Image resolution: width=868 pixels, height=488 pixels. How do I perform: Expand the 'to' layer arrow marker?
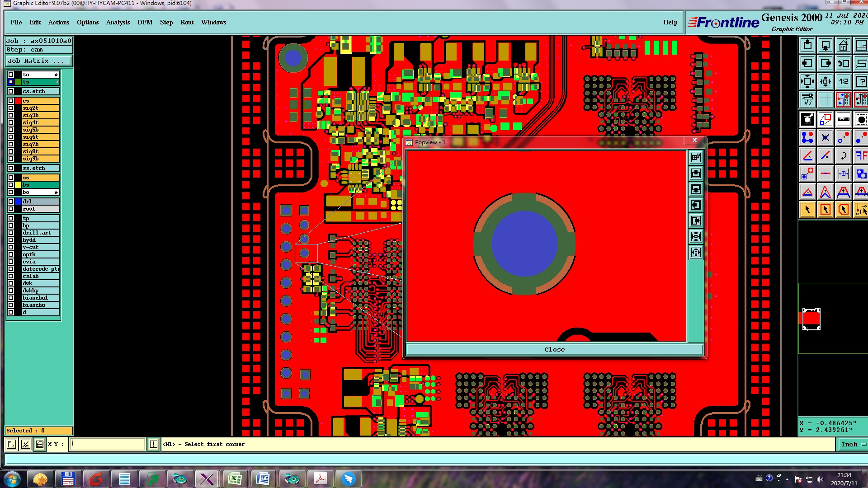(x=56, y=75)
